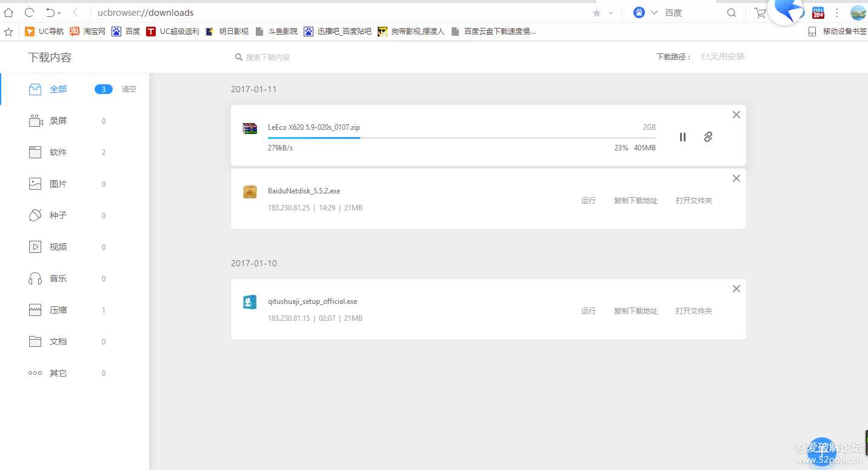The width and height of the screenshot is (868, 470).
Task: Switch to the 压缩 archives category
Action: [x=58, y=310]
